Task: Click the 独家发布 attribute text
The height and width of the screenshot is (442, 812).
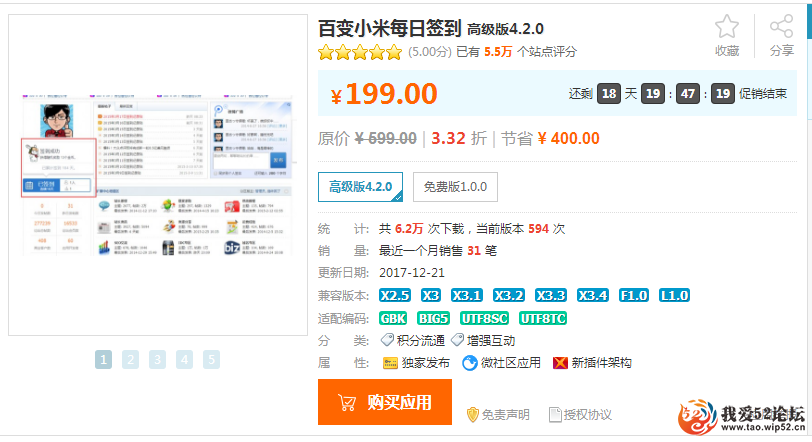Action: click(x=426, y=363)
